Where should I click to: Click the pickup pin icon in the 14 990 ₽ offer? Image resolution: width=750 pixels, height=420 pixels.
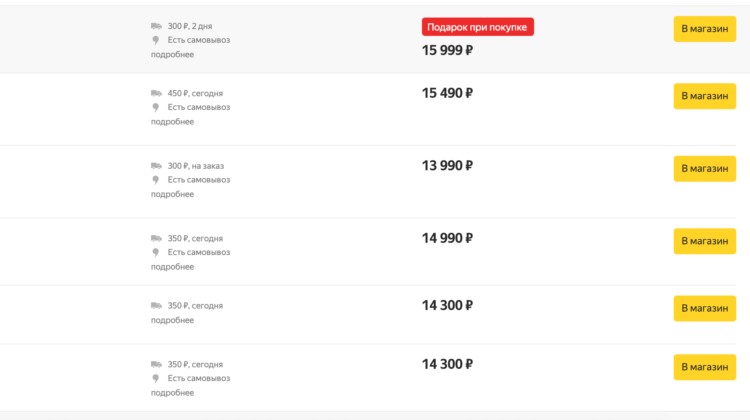(155, 253)
